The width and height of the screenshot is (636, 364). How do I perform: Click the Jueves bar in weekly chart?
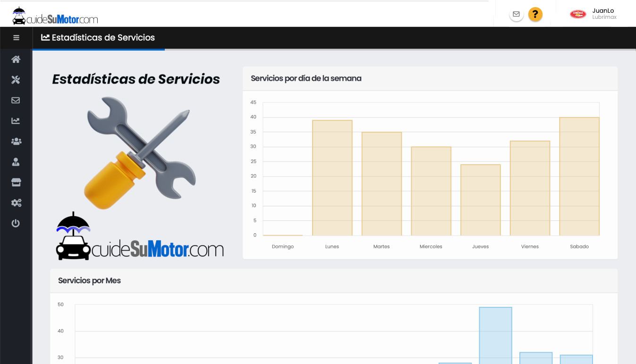pos(480,200)
